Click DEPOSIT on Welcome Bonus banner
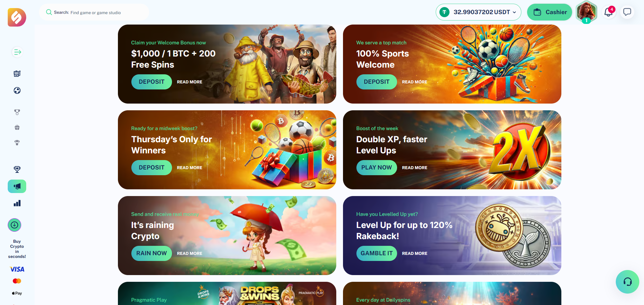 coord(152,82)
